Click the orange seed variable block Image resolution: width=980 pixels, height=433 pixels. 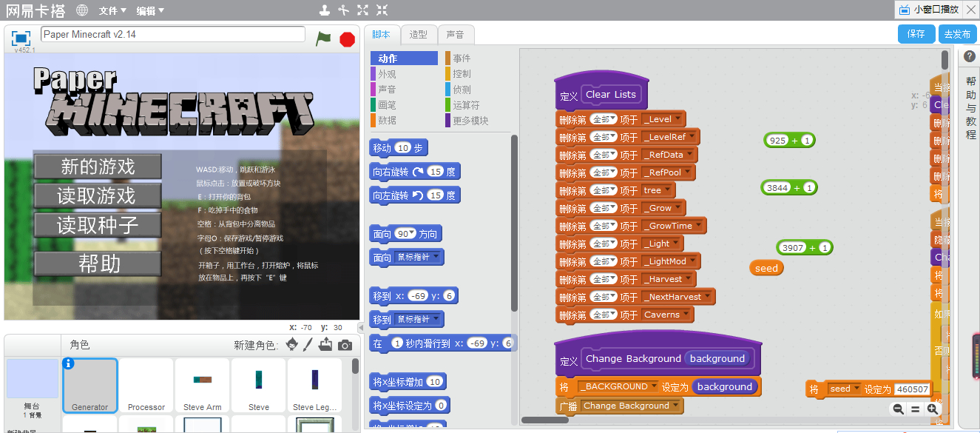click(766, 268)
